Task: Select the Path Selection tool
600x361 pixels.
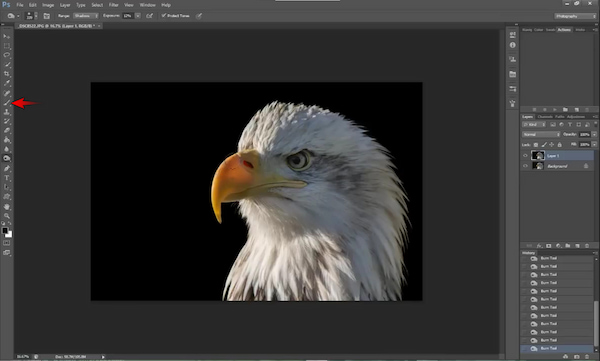Action: [7, 187]
